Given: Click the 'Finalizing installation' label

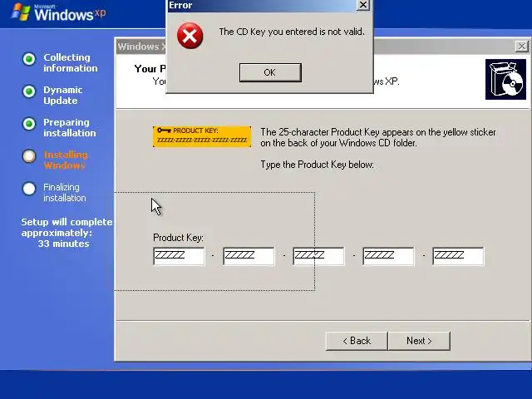Looking at the screenshot, I should [x=65, y=192].
